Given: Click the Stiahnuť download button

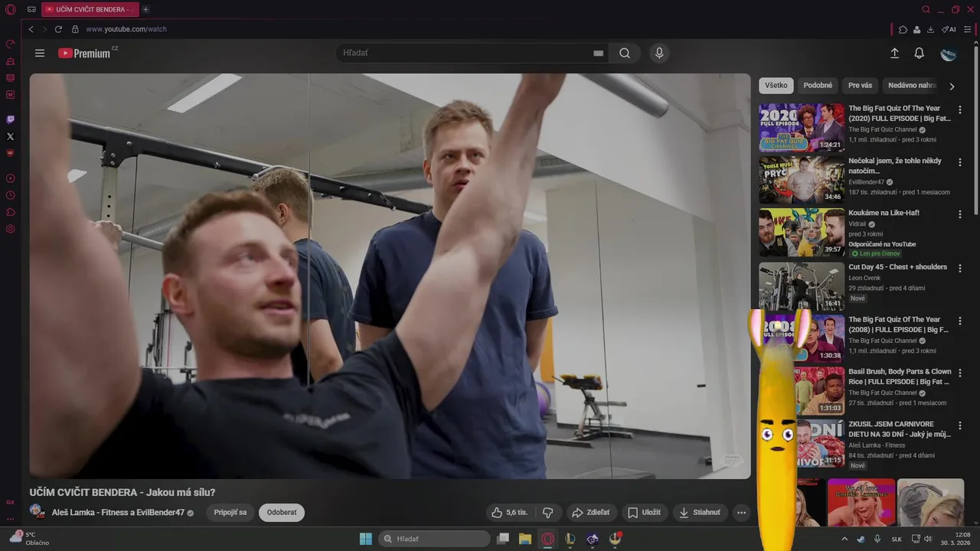Looking at the screenshot, I should (700, 512).
